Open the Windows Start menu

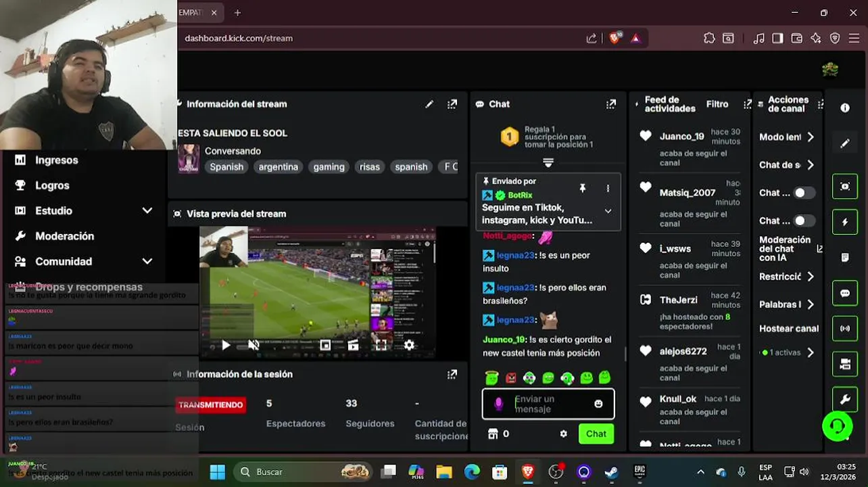(x=217, y=471)
